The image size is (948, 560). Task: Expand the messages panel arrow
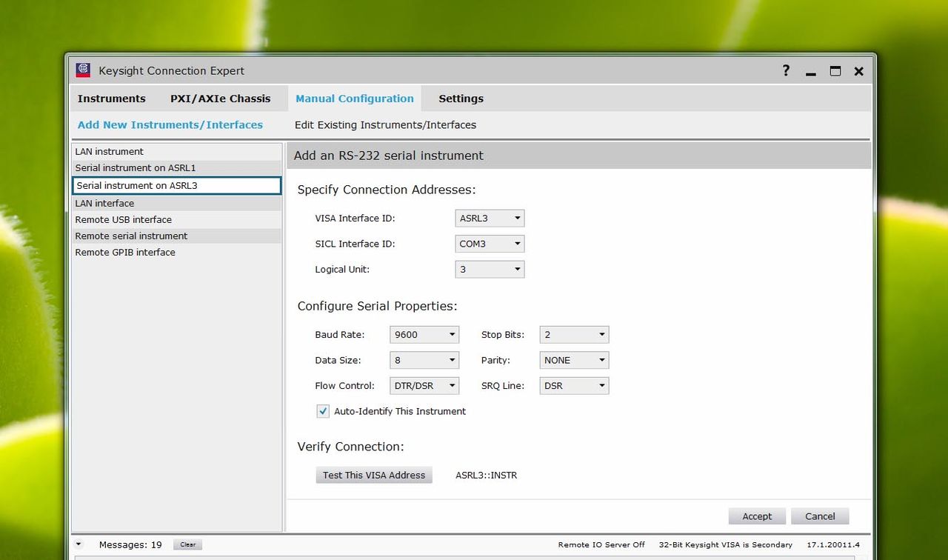point(79,544)
